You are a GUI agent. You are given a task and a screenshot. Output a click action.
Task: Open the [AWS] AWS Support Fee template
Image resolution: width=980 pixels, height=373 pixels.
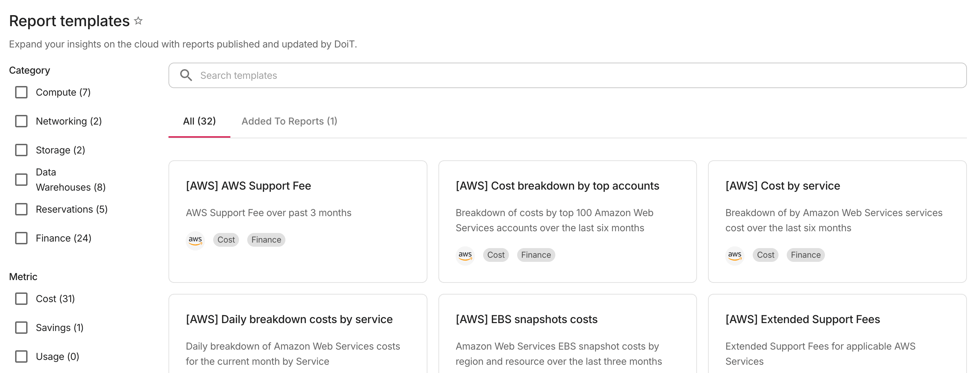click(248, 186)
